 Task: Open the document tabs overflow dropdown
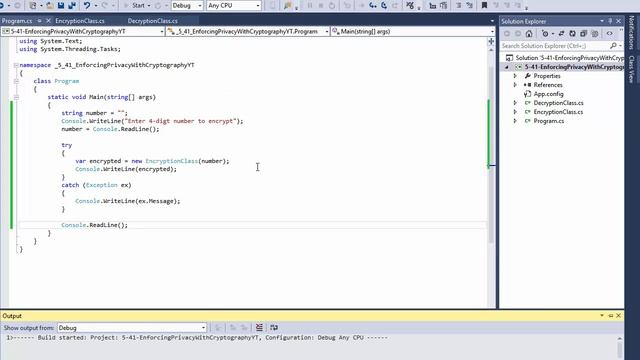click(492, 21)
